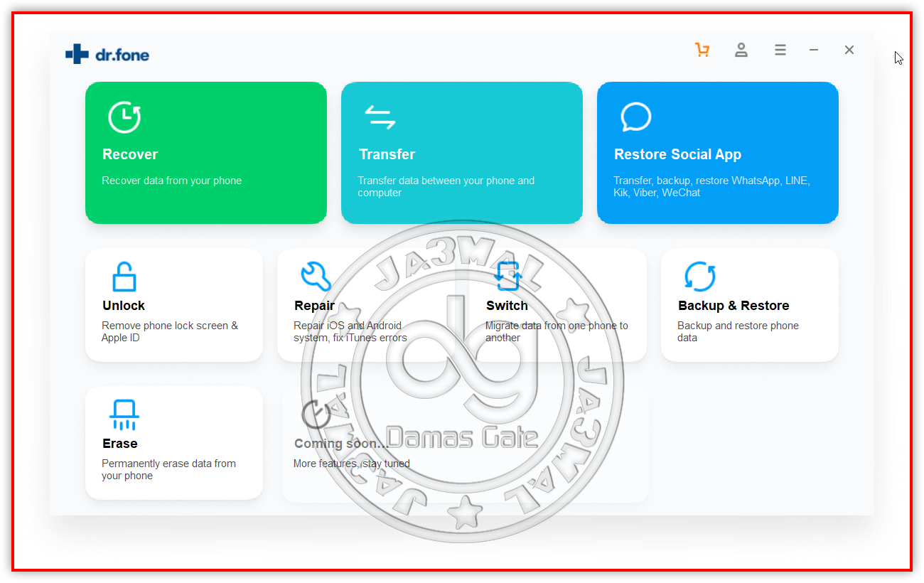Image resolution: width=924 pixels, height=583 pixels.
Task: Close the dr.fone window
Action: point(849,50)
